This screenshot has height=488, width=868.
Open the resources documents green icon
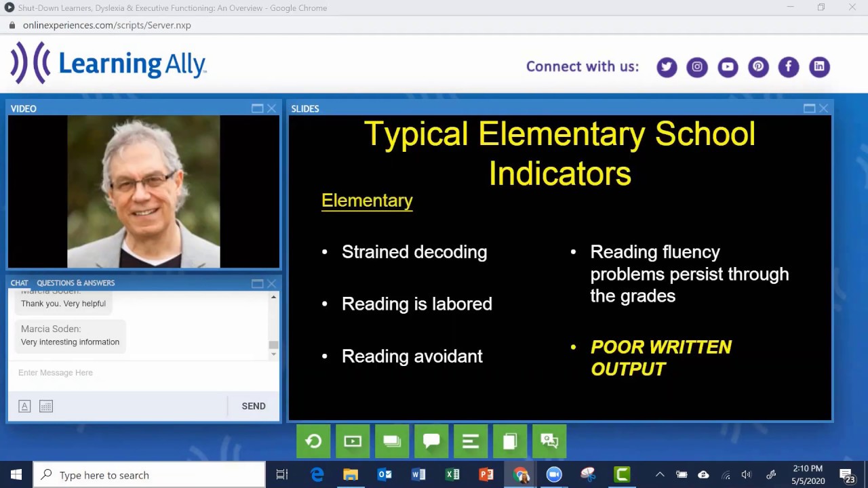[x=510, y=441]
